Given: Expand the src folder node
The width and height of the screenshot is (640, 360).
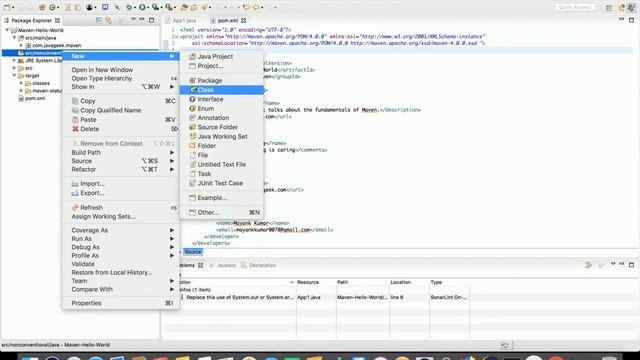Looking at the screenshot, I should 14,68.
